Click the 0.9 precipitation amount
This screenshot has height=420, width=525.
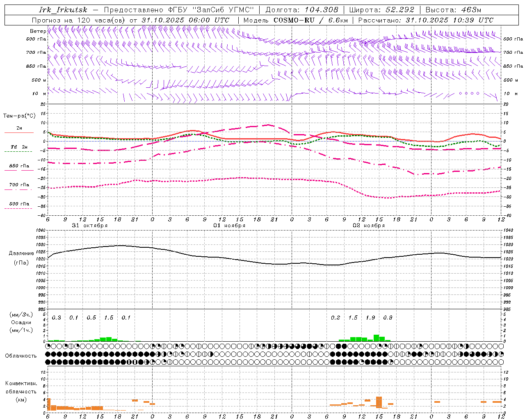pos(388,318)
